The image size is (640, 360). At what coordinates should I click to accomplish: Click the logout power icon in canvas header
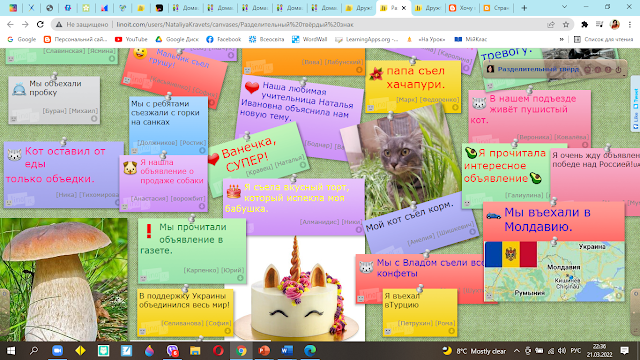(x=618, y=70)
